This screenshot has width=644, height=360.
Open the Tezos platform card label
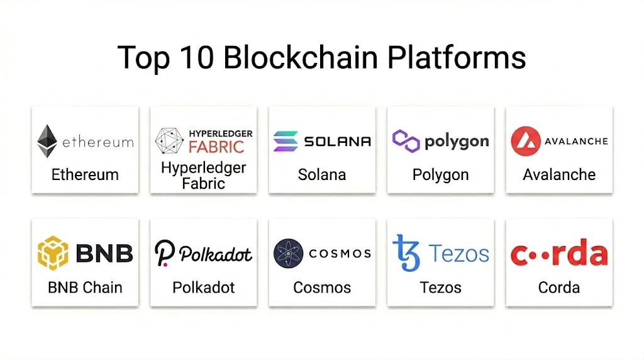[441, 288]
